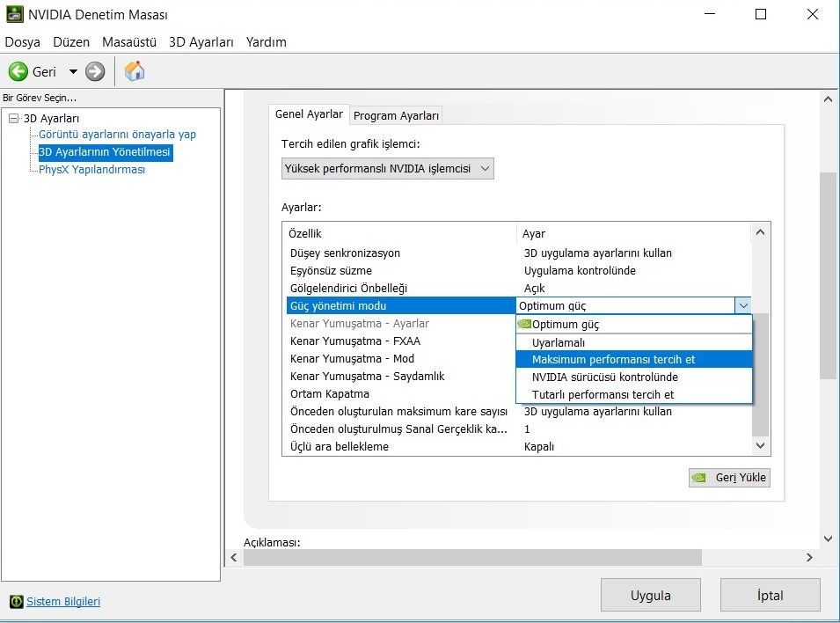840x623 pixels.
Task: Select the Gölgelendirici Önbelleği row
Action: [519, 289]
